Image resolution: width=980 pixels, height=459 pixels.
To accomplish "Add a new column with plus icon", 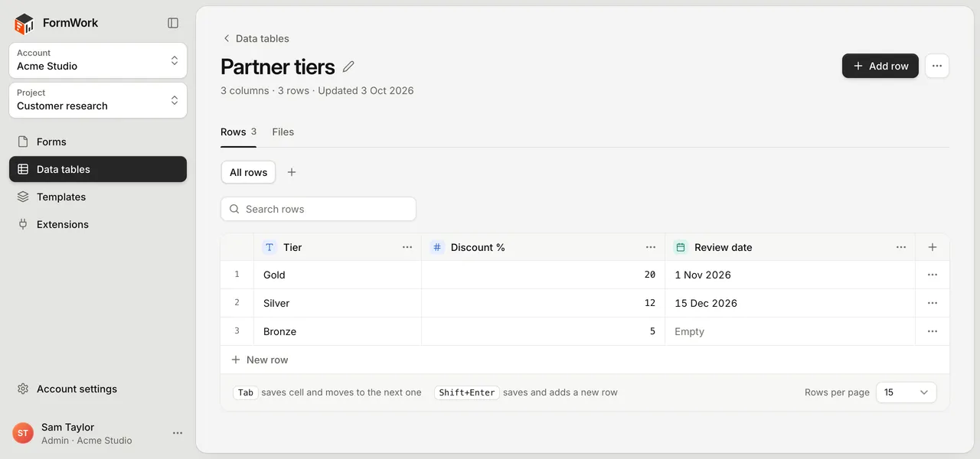I will [933, 247].
